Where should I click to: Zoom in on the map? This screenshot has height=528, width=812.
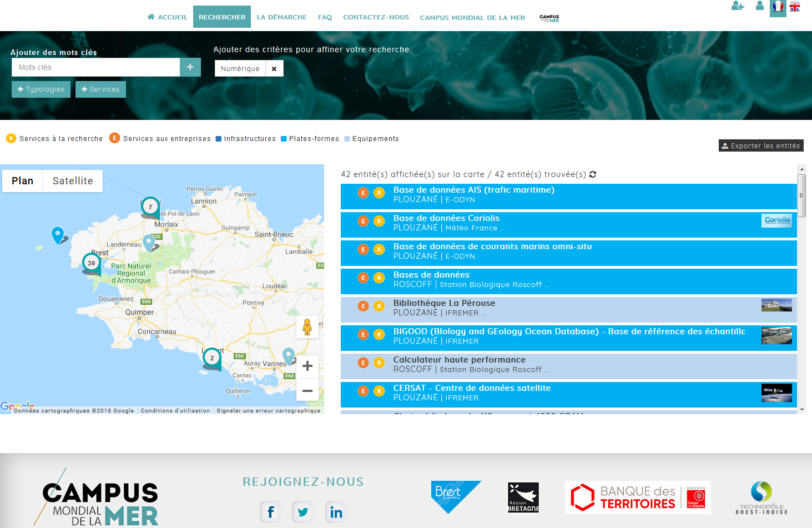tap(307, 366)
